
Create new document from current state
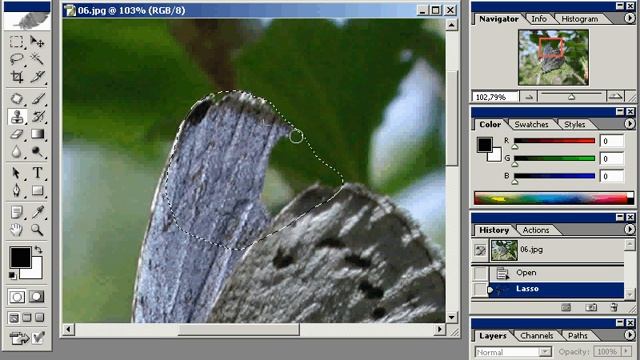click(566, 307)
